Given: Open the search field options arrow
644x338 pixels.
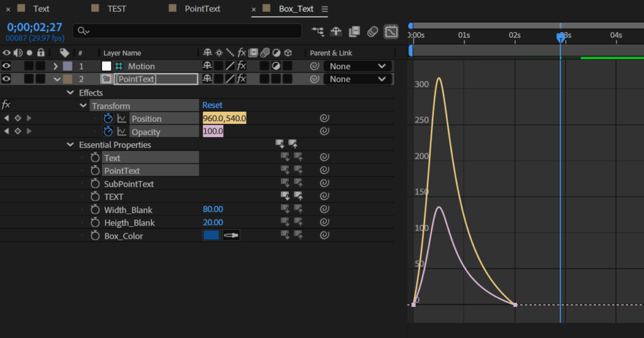Looking at the screenshot, I should click(x=88, y=31).
